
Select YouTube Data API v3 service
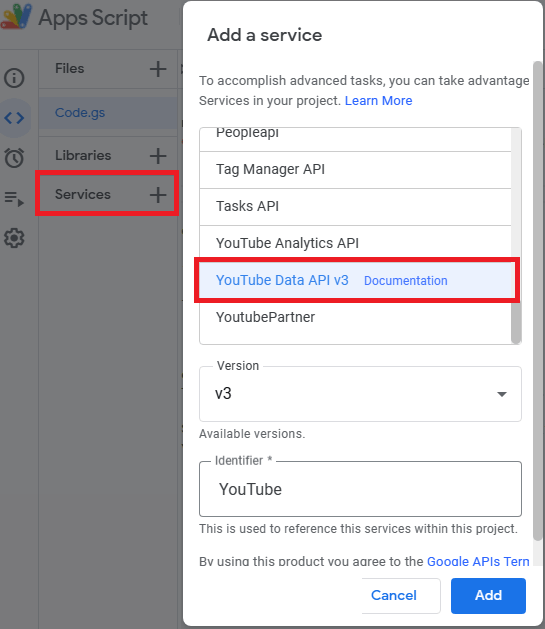click(x=282, y=280)
